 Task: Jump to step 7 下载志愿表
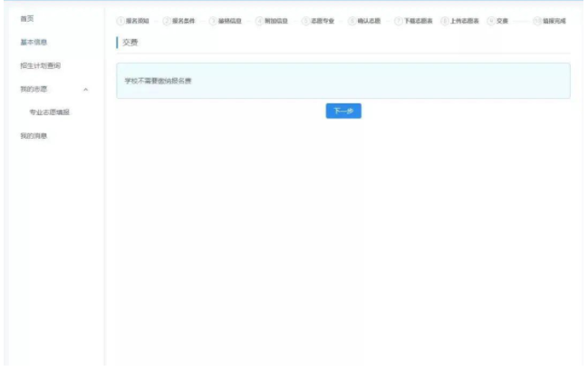pos(414,21)
